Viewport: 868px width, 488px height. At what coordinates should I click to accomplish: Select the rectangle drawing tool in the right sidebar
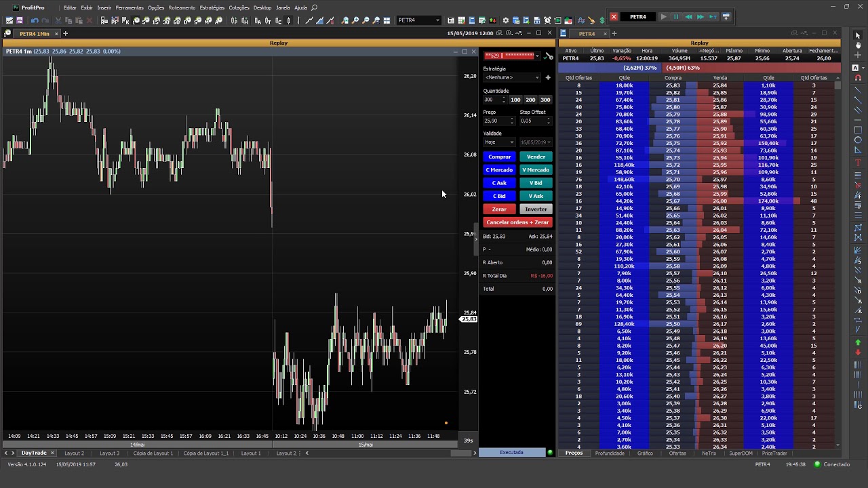point(858,129)
